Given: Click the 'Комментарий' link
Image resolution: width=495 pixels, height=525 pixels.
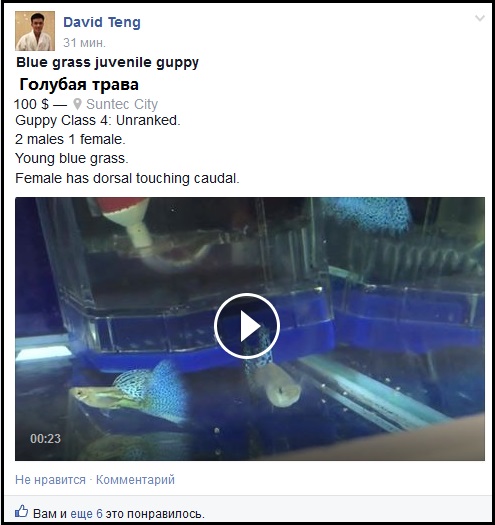Looking at the screenshot, I should [135, 480].
